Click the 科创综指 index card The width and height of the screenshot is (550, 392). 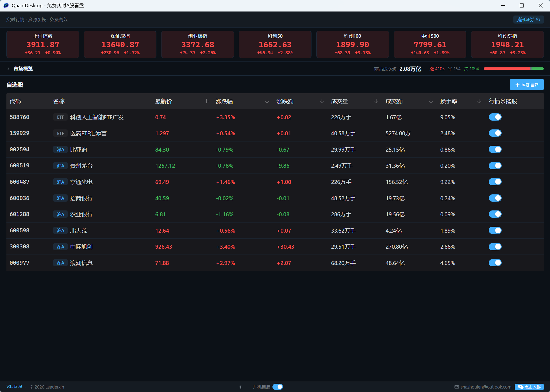(x=507, y=44)
